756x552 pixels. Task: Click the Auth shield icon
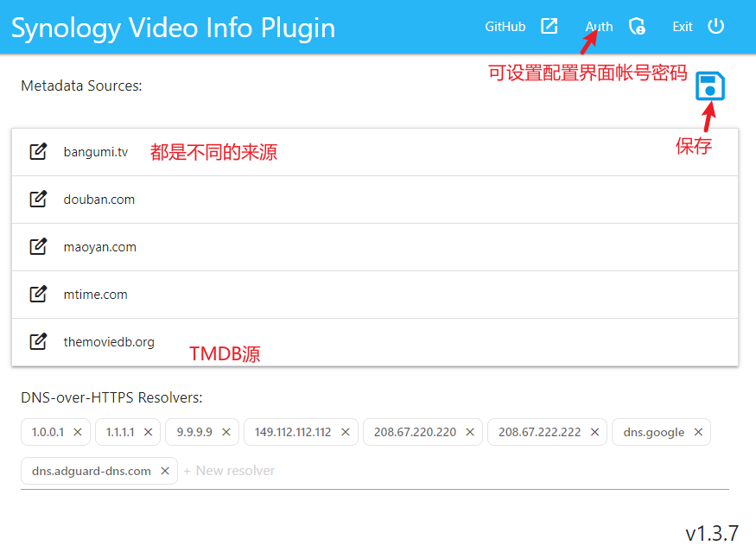[x=637, y=26]
